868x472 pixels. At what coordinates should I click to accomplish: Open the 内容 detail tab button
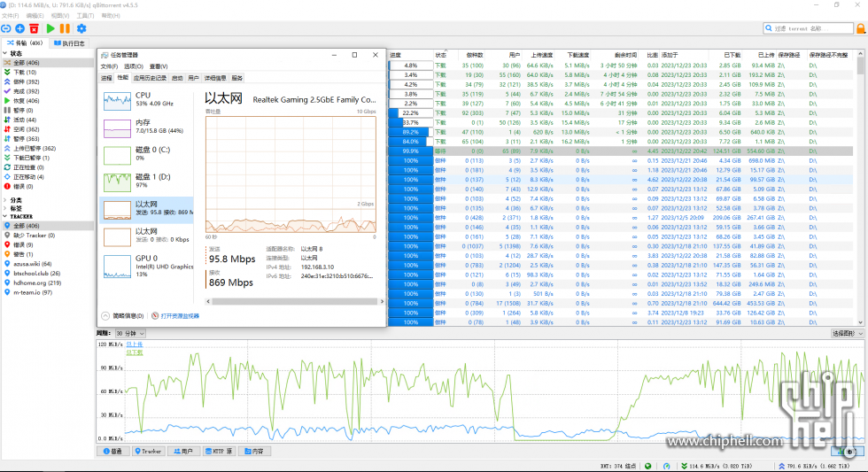pos(254,452)
